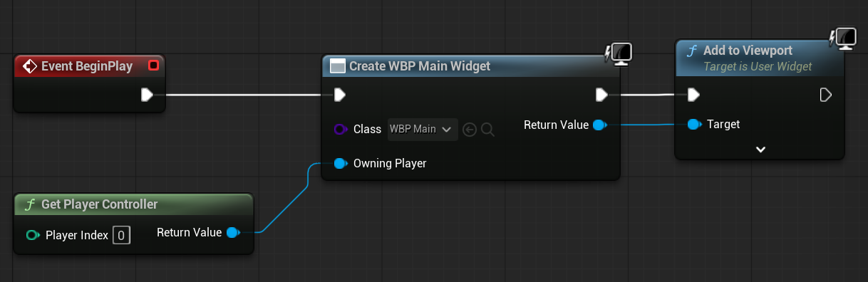Viewport: 868px width, 282px height.
Task: Click the red delegate pin on Event BeginPlay
Action: point(153,66)
